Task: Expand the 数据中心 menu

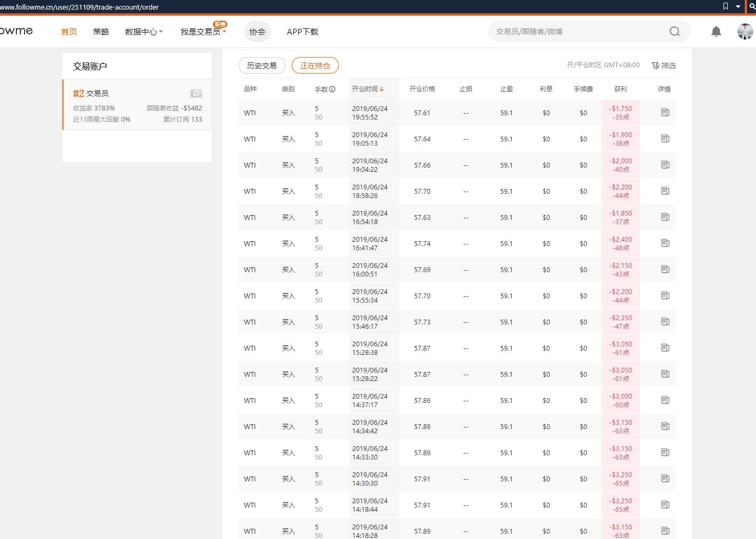Action: (x=144, y=31)
